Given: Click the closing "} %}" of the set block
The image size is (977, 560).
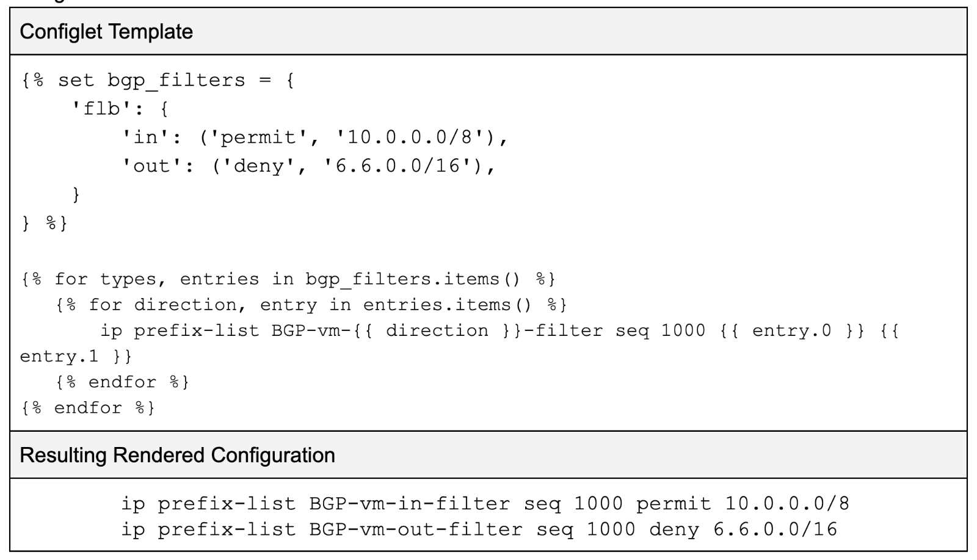Looking at the screenshot, I should coord(44,223).
